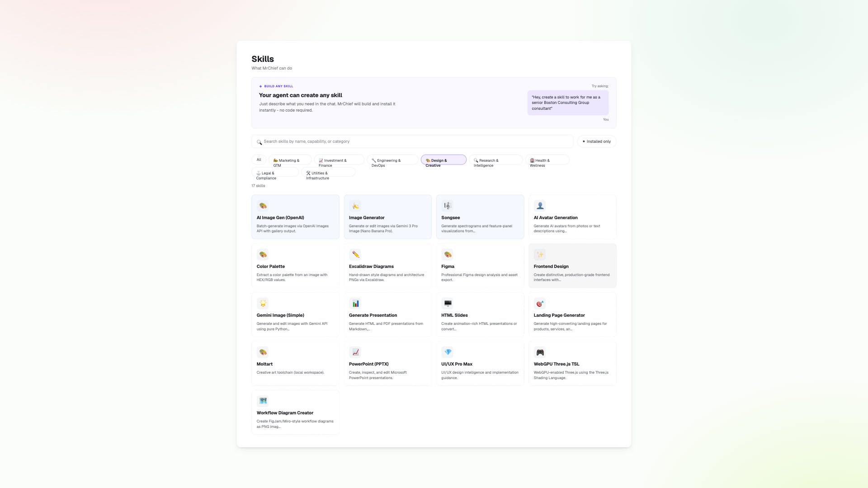Screen dimensions: 868x488
Task: Open the HTML Slides skill title
Action: 454,315
